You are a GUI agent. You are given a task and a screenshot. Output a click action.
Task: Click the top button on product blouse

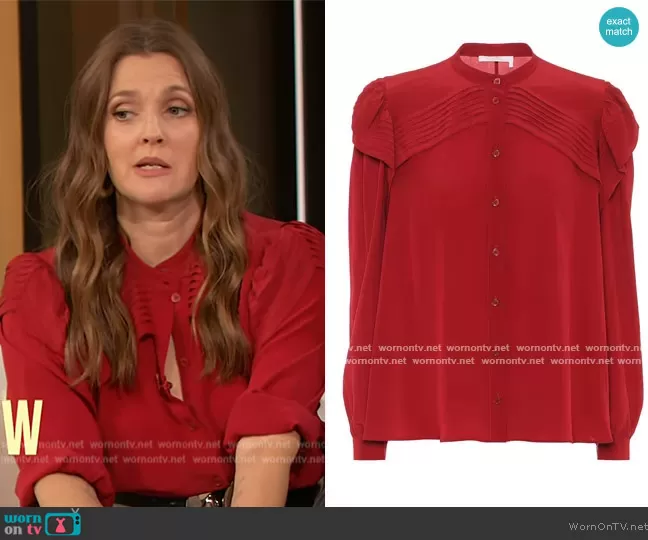tap(495, 100)
